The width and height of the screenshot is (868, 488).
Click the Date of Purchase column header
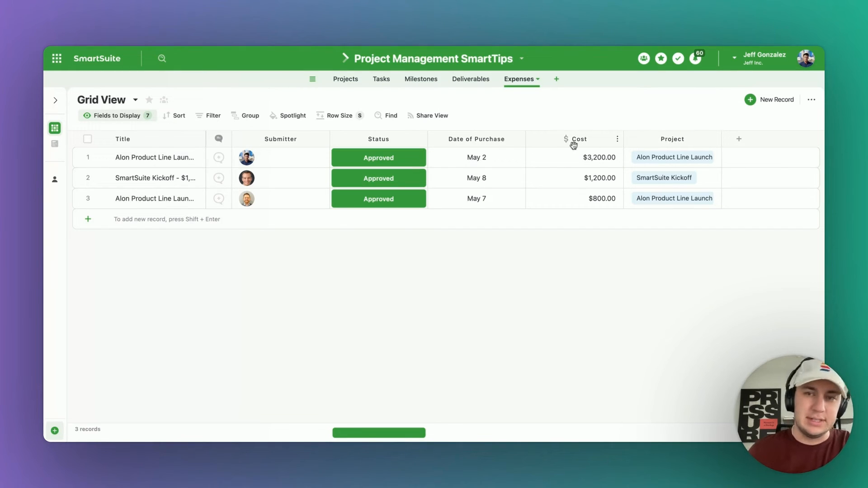pyautogui.click(x=476, y=139)
